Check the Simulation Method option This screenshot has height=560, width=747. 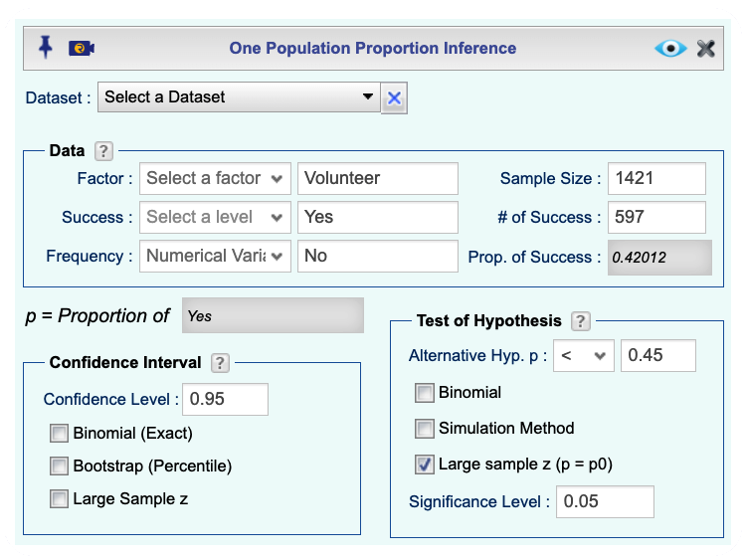(424, 429)
